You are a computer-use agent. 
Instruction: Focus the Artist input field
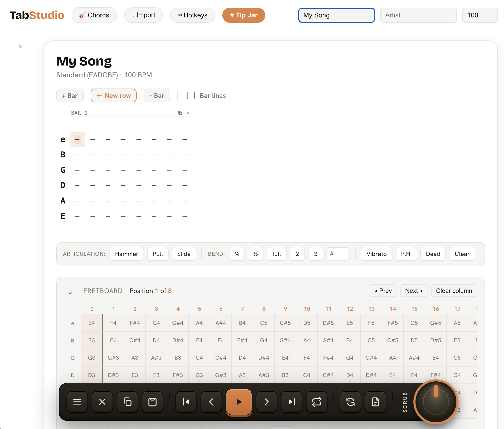pyautogui.click(x=419, y=15)
